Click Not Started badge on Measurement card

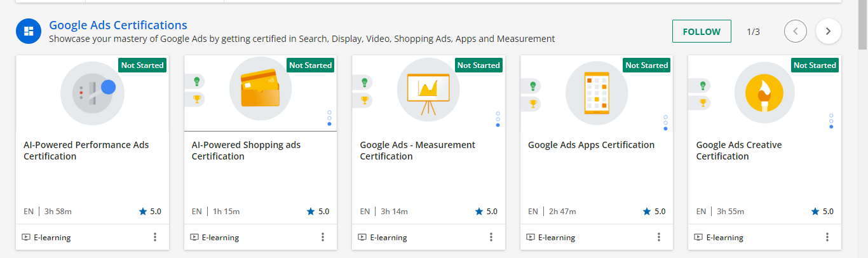(479, 65)
